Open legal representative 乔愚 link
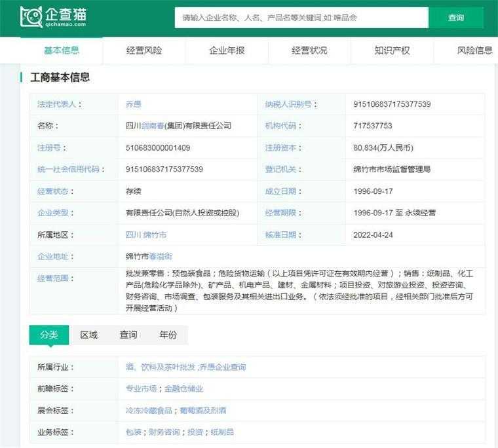The image size is (498, 448). (133, 104)
